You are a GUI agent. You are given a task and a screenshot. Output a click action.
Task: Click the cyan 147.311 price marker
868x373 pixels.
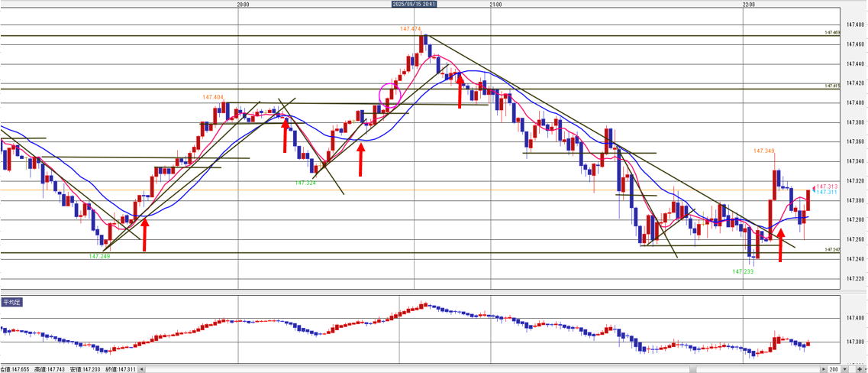pyautogui.click(x=828, y=193)
